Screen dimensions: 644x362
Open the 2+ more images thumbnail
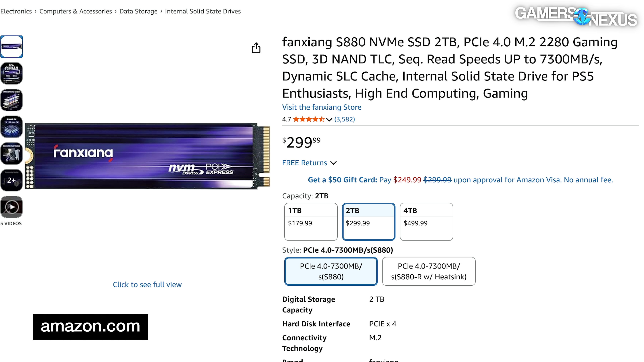point(12,180)
